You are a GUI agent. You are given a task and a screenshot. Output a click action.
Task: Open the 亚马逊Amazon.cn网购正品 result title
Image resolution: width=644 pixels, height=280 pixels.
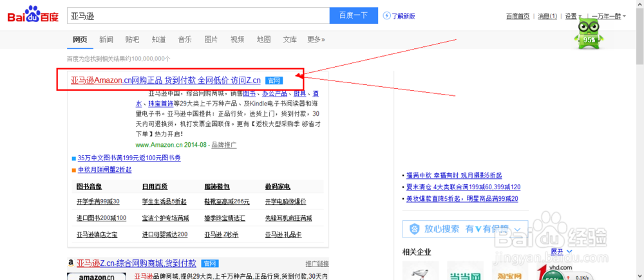click(166, 80)
